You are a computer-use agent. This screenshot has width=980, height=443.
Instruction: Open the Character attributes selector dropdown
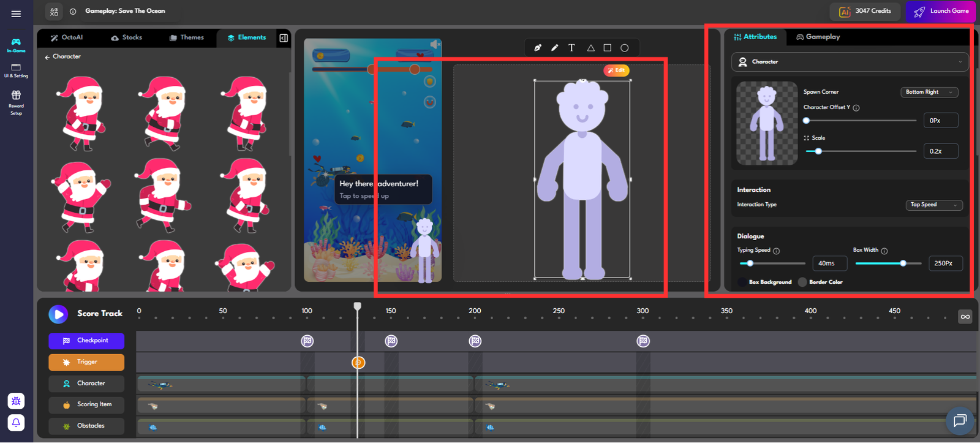pyautogui.click(x=850, y=62)
